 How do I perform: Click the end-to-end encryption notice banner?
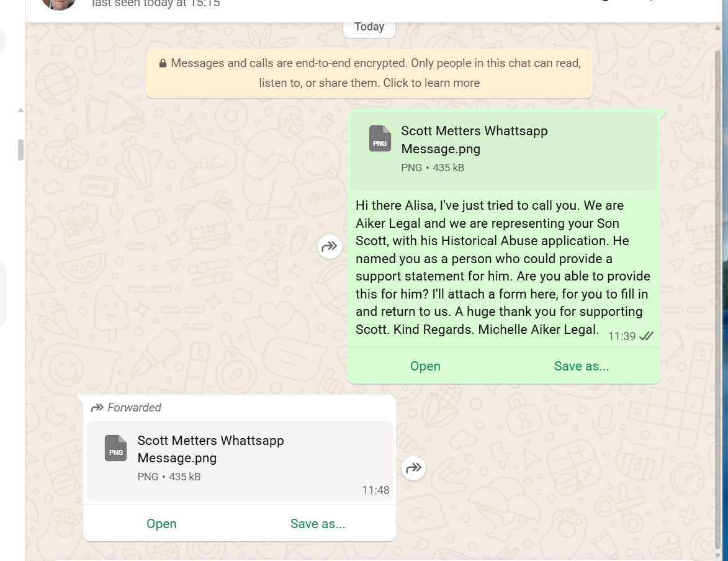(369, 73)
